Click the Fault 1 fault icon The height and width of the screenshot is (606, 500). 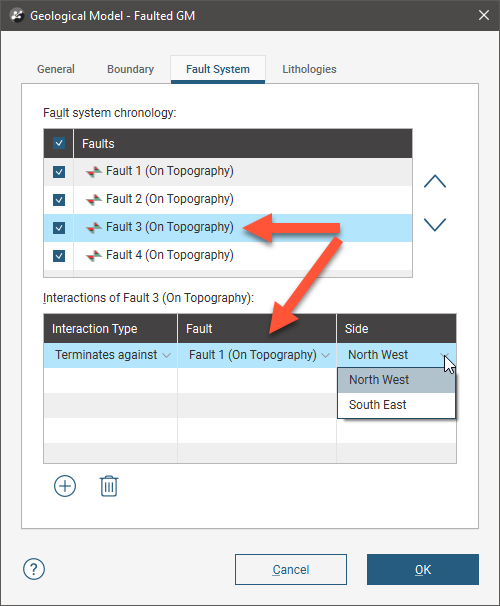(x=94, y=171)
